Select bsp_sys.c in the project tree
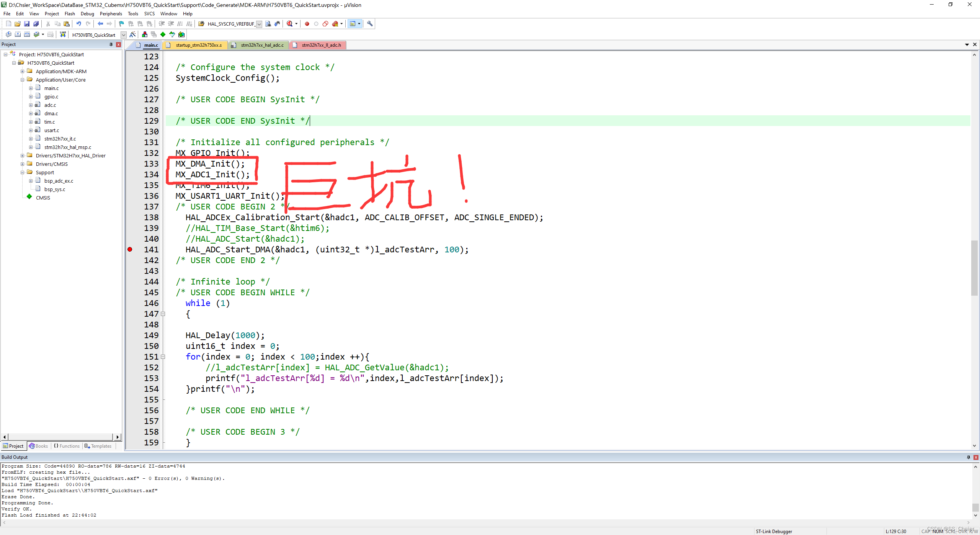This screenshot has height=535, width=980. [54, 189]
